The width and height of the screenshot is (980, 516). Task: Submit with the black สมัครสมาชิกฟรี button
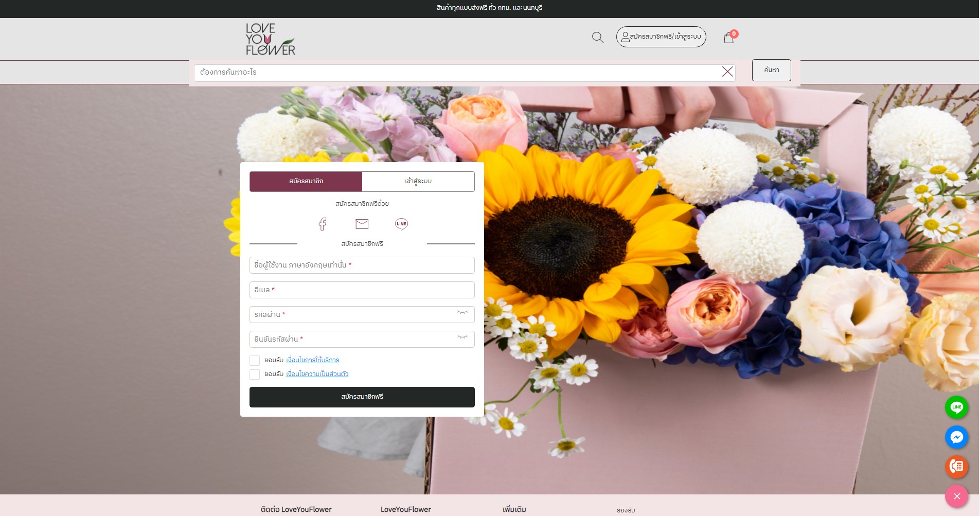coord(362,397)
